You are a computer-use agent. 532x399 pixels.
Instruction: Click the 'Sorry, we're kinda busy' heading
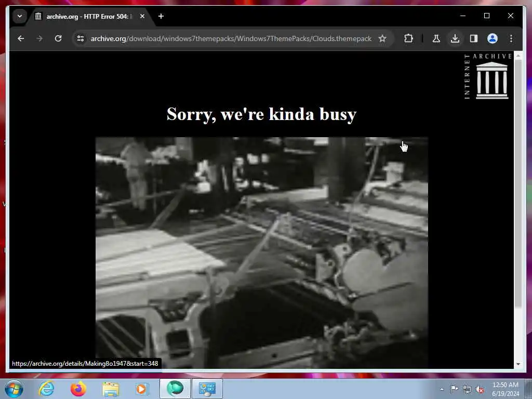[262, 114]
